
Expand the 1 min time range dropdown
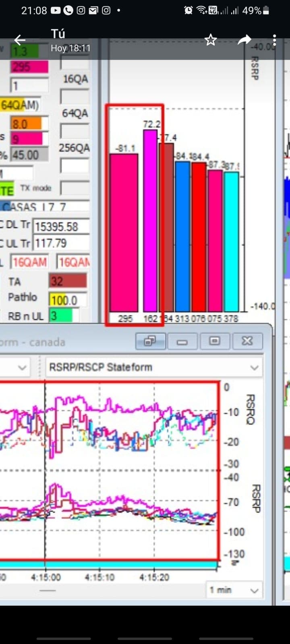(254, 590)
